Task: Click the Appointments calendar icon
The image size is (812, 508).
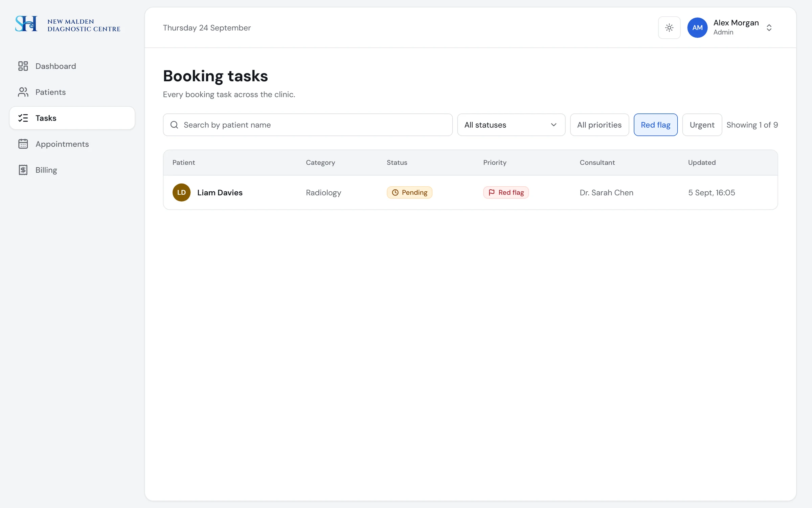Action: tap(23, 144)
